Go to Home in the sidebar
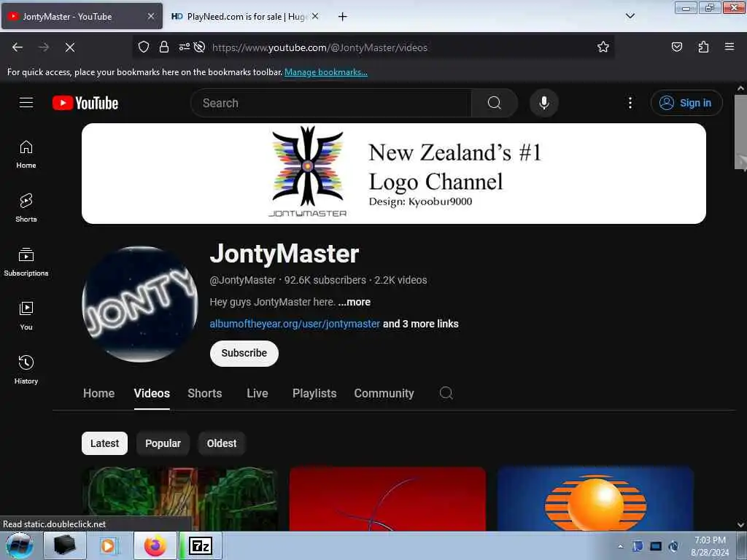 click(x=26, y=155)
